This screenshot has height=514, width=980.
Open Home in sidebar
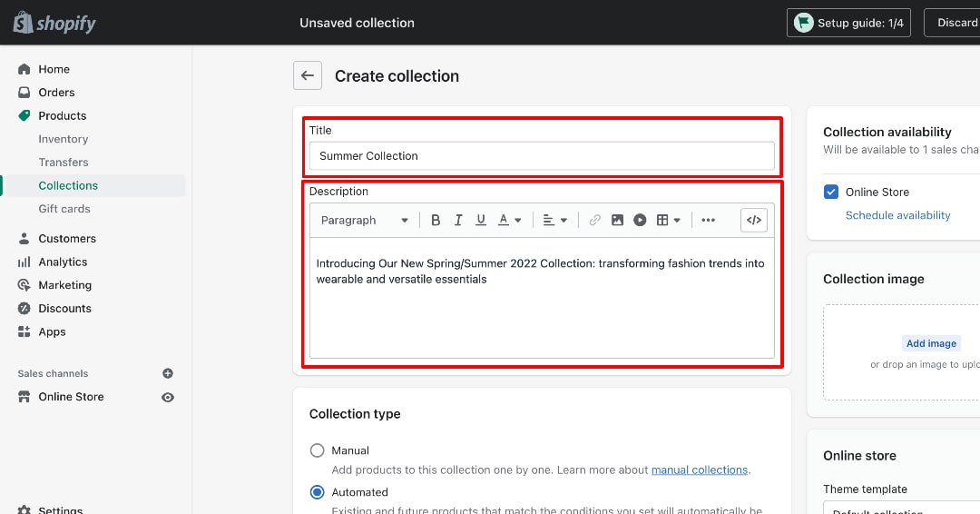[54, 69]
